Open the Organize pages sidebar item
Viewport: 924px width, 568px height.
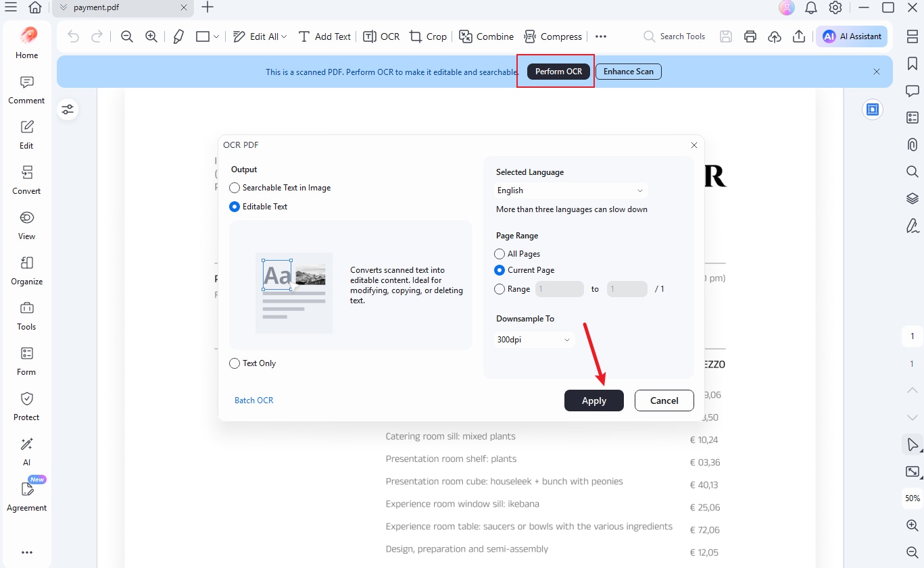(x=26, y=271)
